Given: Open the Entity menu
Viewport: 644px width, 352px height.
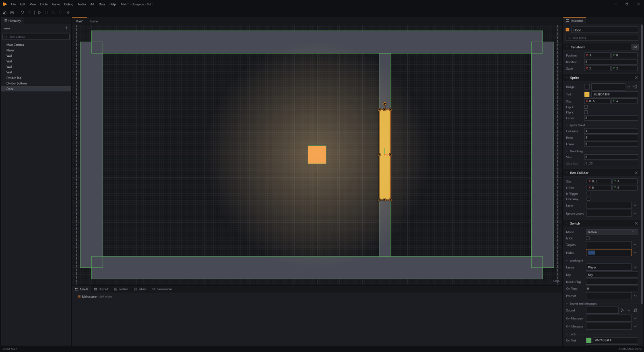Looking at the screenshot, I should coord(44,4).
